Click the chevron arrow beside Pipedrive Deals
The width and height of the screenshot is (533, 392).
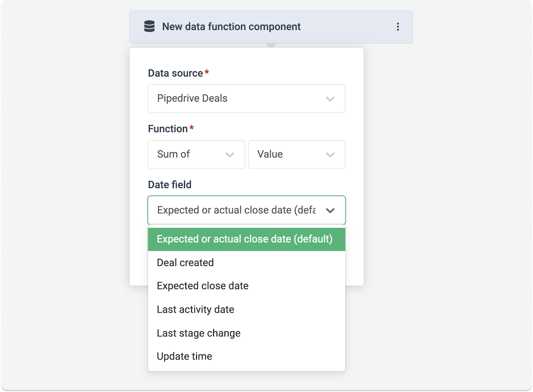pyautogui.click(x=330, y=99)
